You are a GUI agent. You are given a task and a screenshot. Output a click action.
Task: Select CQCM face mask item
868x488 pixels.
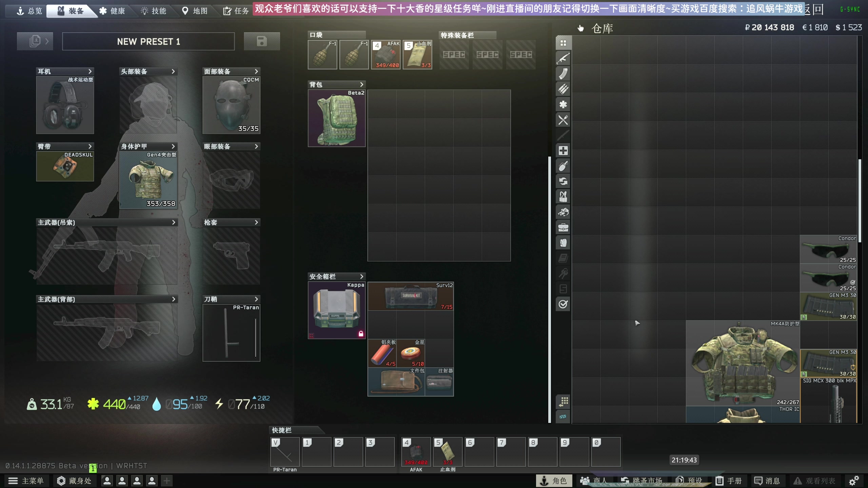click(231, 105)
